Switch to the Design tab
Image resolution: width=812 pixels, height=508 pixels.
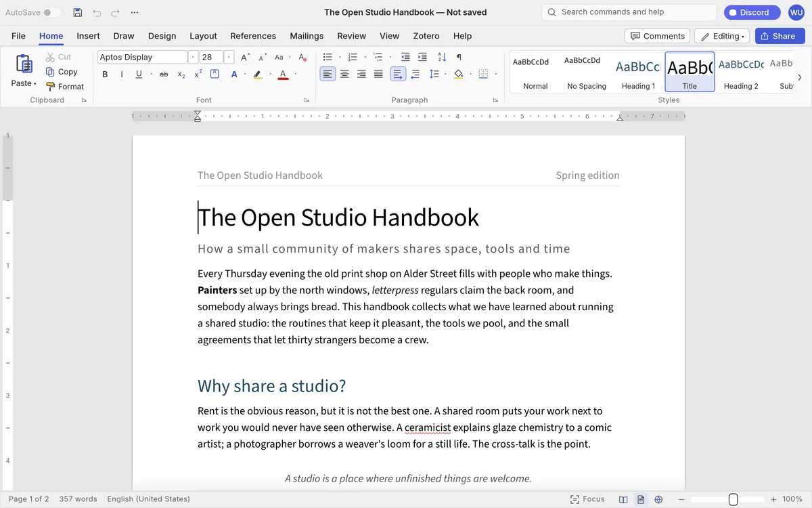point(162,36)
